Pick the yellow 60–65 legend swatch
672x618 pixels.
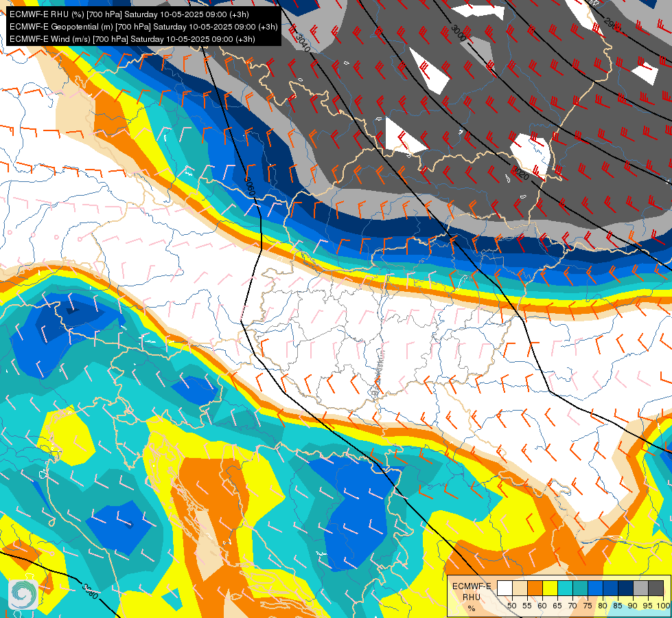click(x=550, y=588)
